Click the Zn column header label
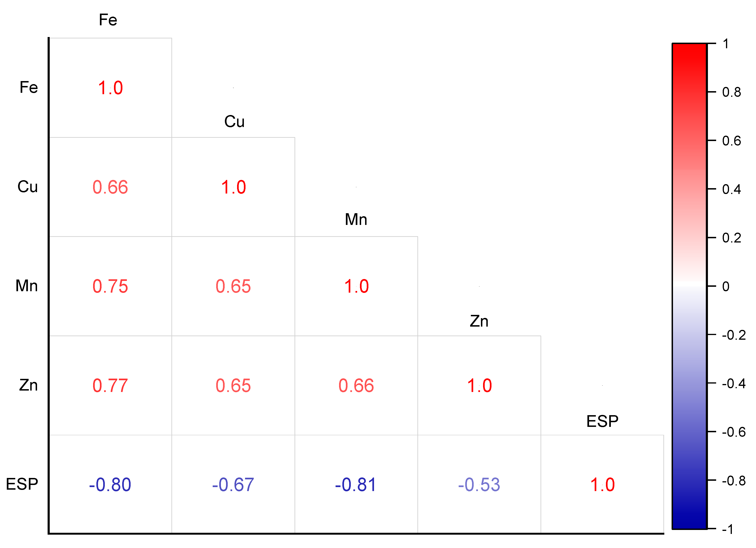This screenshot has width=756, height=548. [x=479, y=321]
